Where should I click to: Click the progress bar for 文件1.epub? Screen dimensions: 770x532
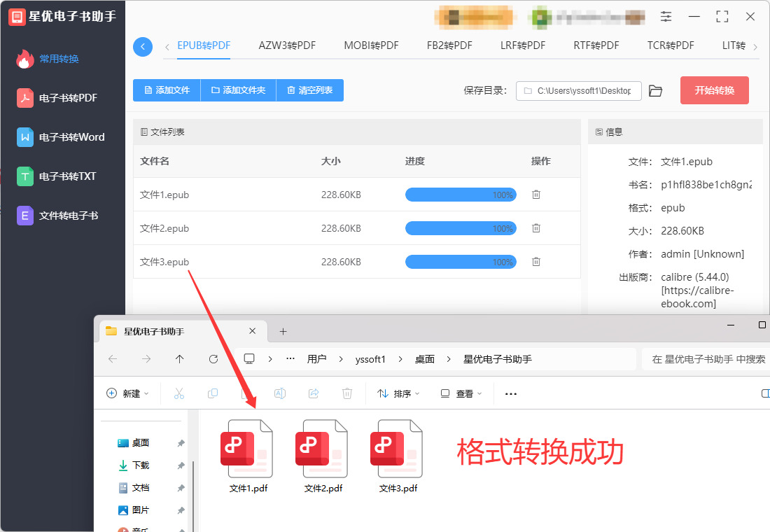[461, 195]
